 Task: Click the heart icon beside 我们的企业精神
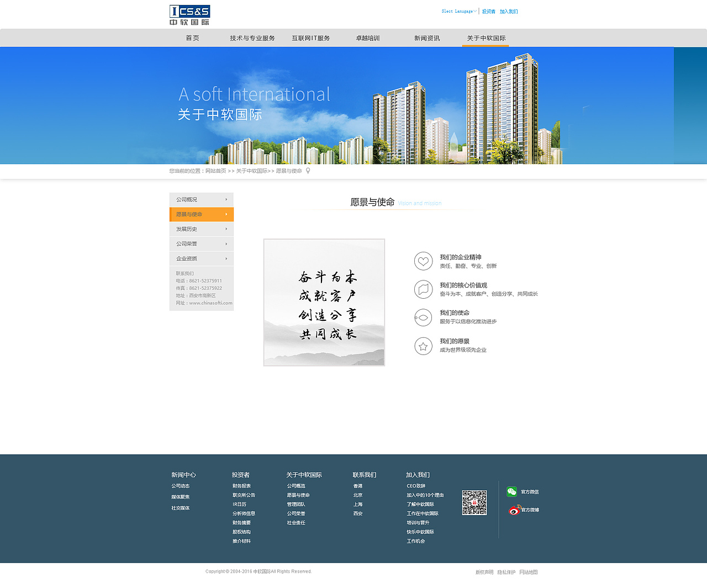click(x=423, y=261)
